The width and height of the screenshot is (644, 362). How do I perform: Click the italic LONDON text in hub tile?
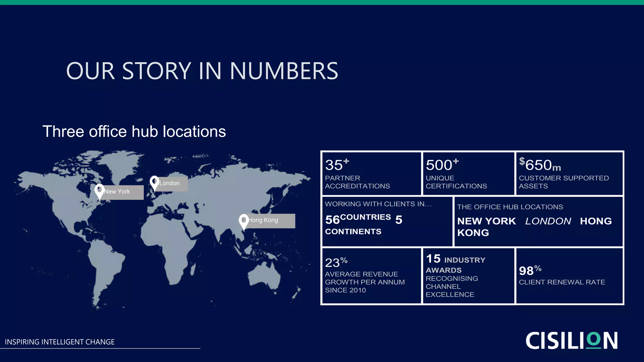pos(548,221)
